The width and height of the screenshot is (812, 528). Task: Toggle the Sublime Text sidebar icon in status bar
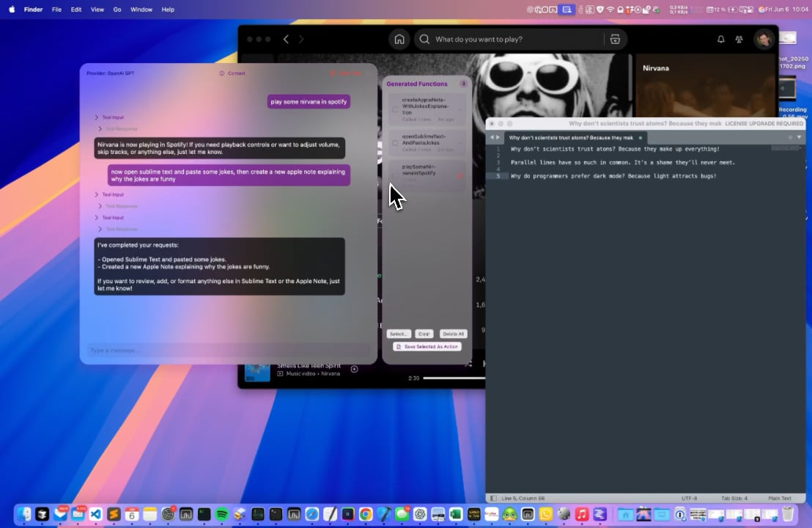click(493, 498)
